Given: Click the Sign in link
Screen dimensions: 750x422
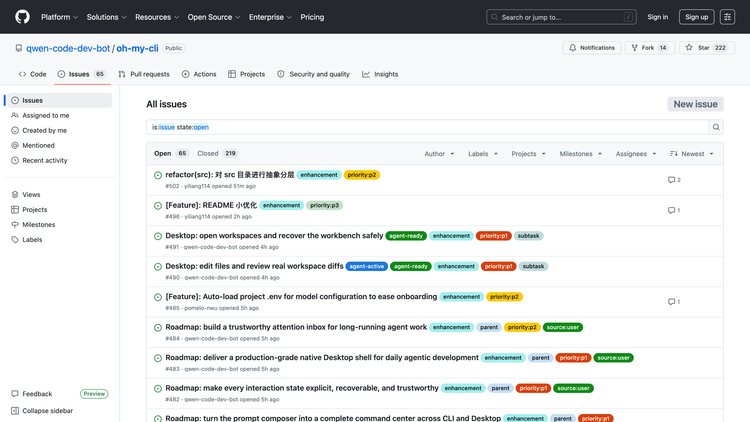Looking at the screenshot, I should click(658, 17).
